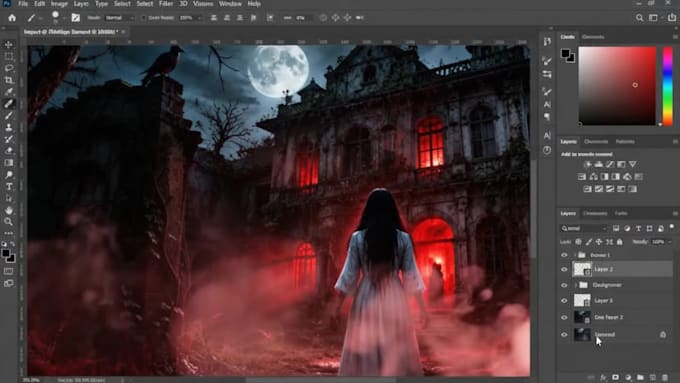Open the Mode dropdown showing Normal
680x383 pixels.
(119, 18)
